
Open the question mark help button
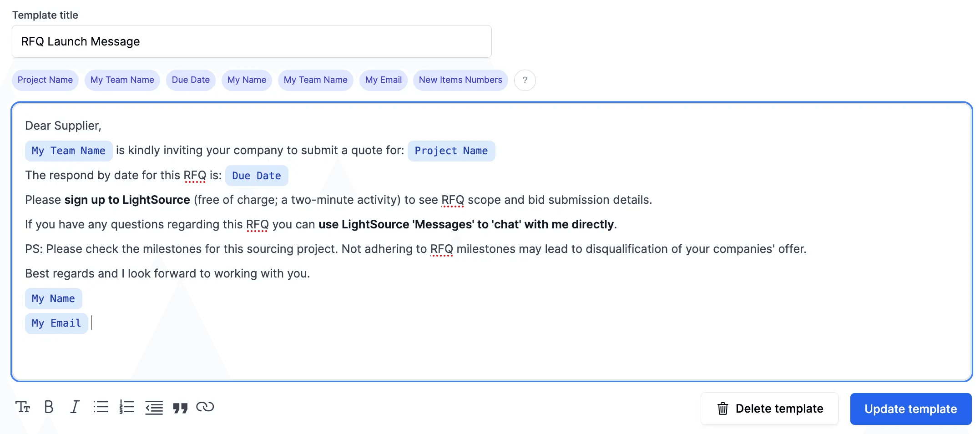click(525, 80)
